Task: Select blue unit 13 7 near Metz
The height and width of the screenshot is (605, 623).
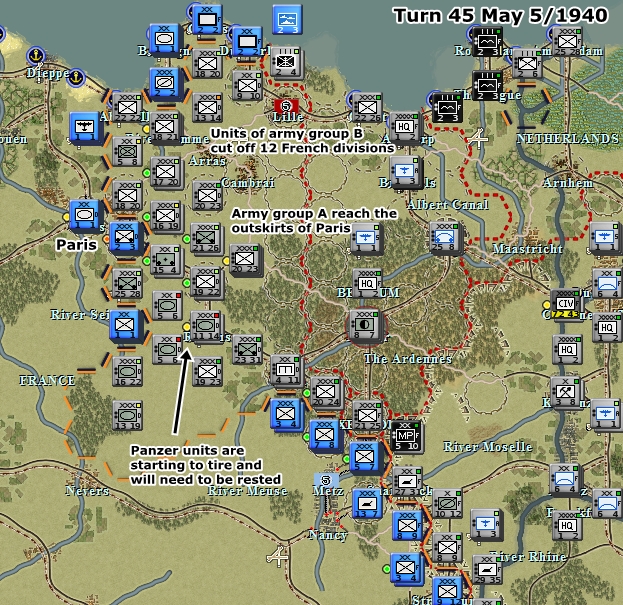Action: tap(367, 504)
